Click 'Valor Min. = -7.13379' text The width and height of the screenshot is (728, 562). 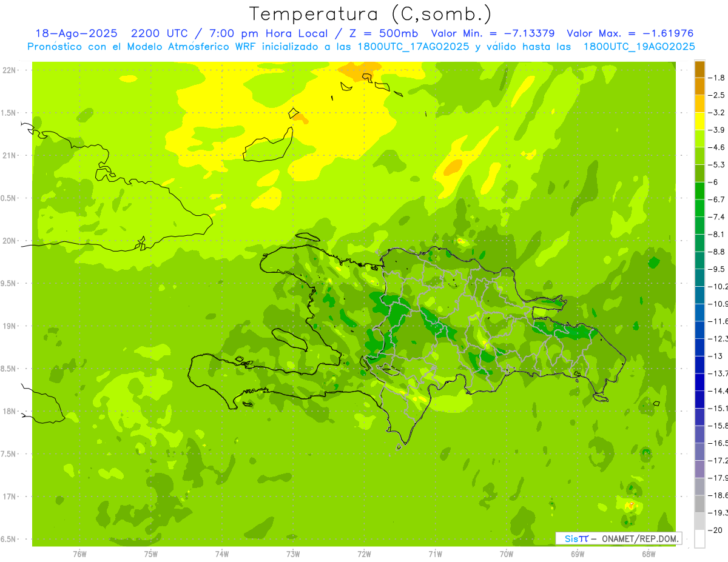click(x=493, y=33)
